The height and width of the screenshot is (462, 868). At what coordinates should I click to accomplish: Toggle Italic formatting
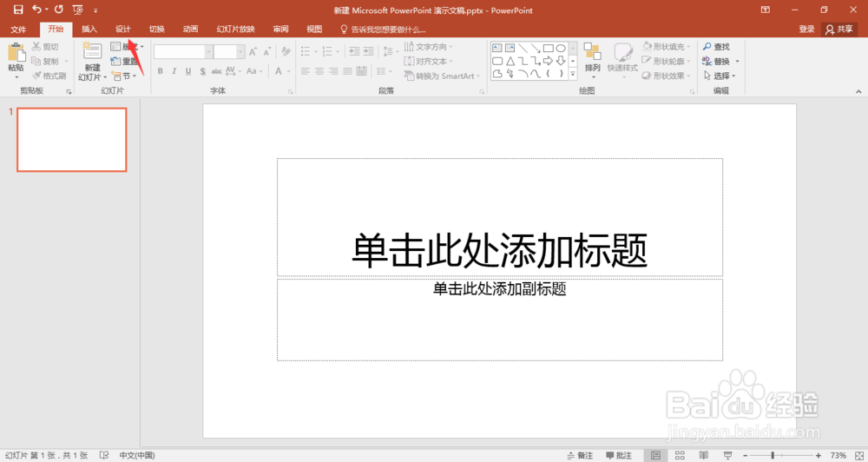[174, 71]
